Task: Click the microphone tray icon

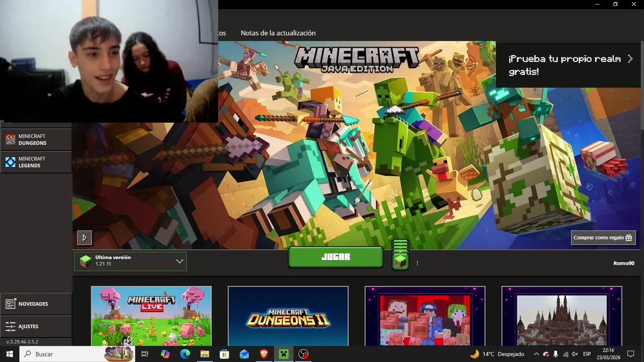Action: (555, 354)
